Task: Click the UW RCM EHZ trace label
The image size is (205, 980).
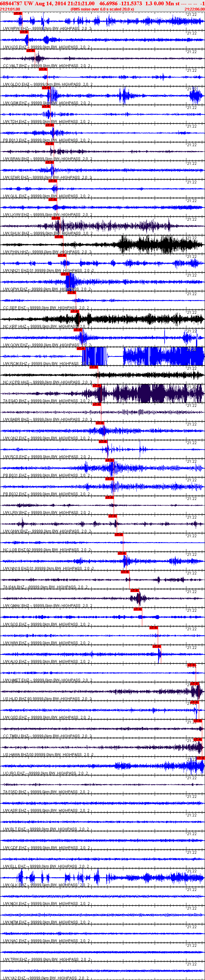Action: (47, 364)
